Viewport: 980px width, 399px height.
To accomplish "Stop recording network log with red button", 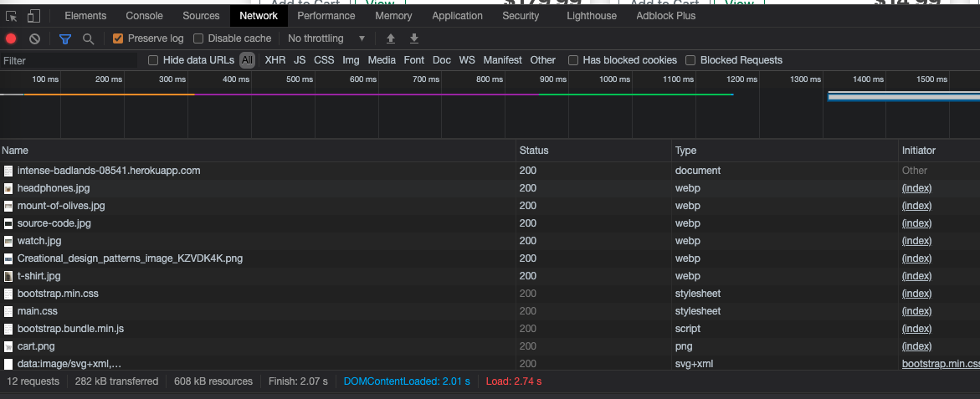I will [x=11, y=38].
